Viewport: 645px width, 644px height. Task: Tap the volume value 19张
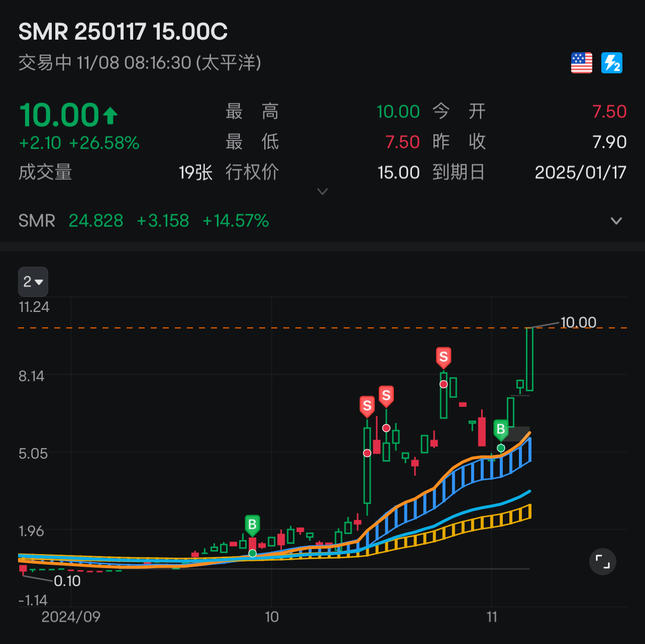pos(196,172)
